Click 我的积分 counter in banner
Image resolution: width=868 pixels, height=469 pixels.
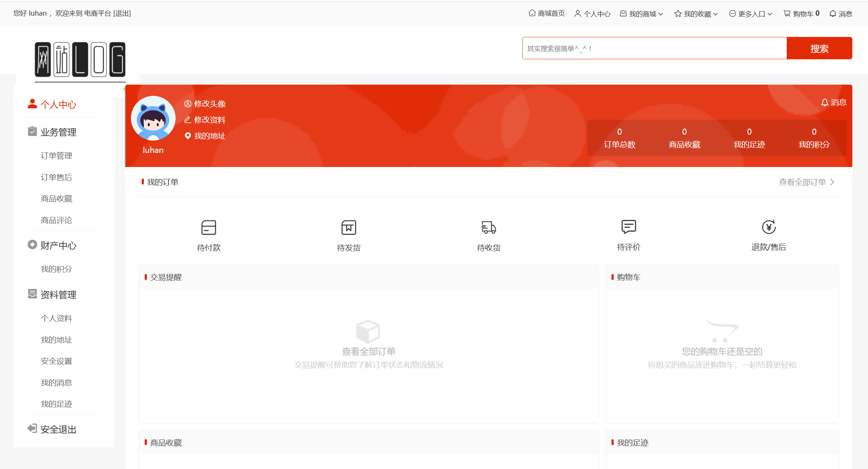pyautogui.click(x=814, y=138)
